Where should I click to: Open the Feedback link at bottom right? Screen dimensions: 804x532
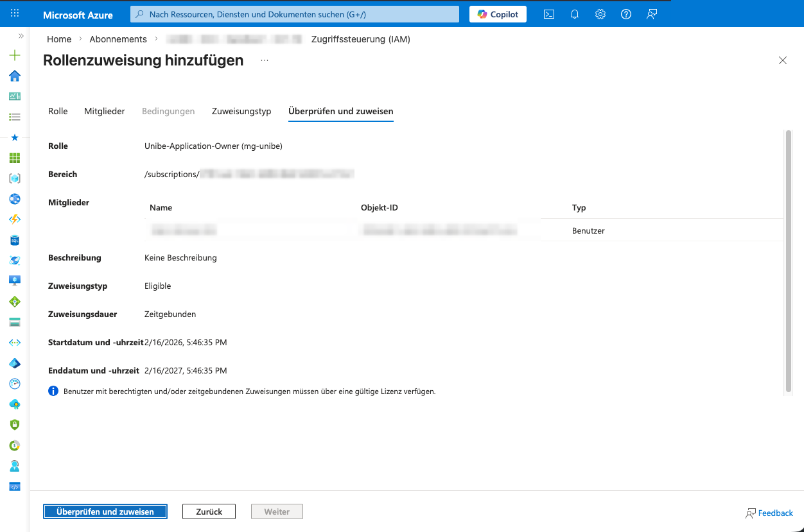769,512
